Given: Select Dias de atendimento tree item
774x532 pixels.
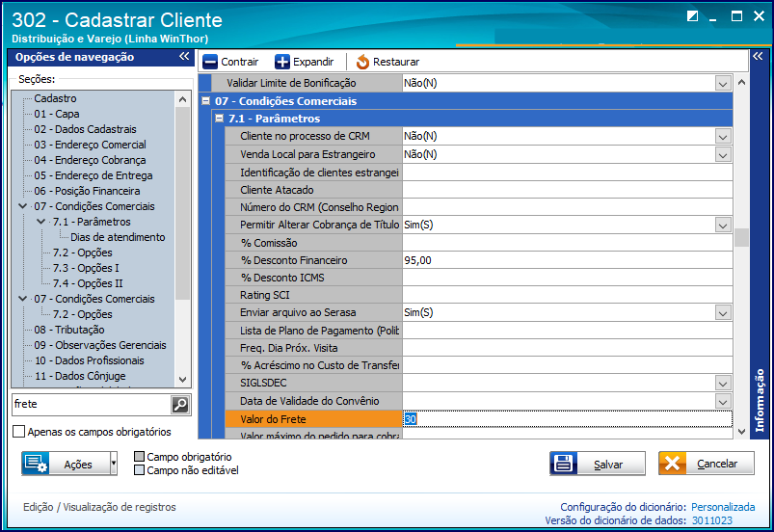Looking at the screenshot, I should [x=118, y=237].
